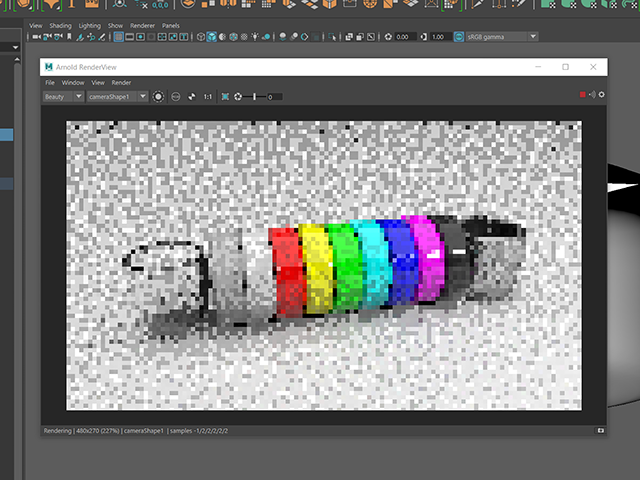Open the Panels menu in viewport panel
The height and width of the screenshot is (480, 640).
(x=171, y=26)
